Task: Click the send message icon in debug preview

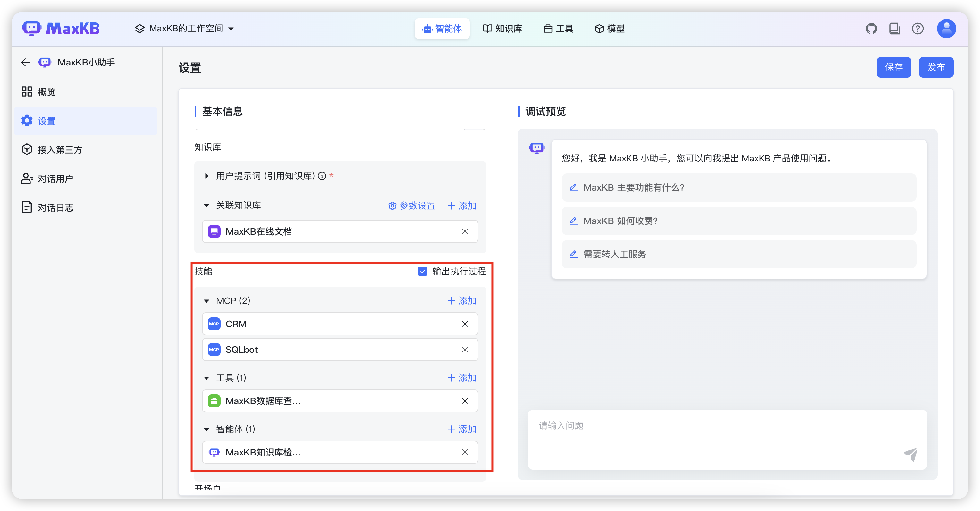Action: click(x=911, y=455)
